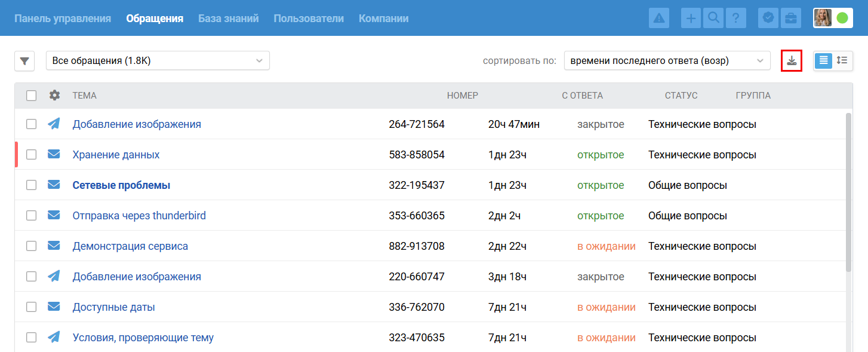Viewport: 868px width, 352px height.
Task: Go to the "База знаний" tab
Action: pyautogui.click(x=228, y=19)
